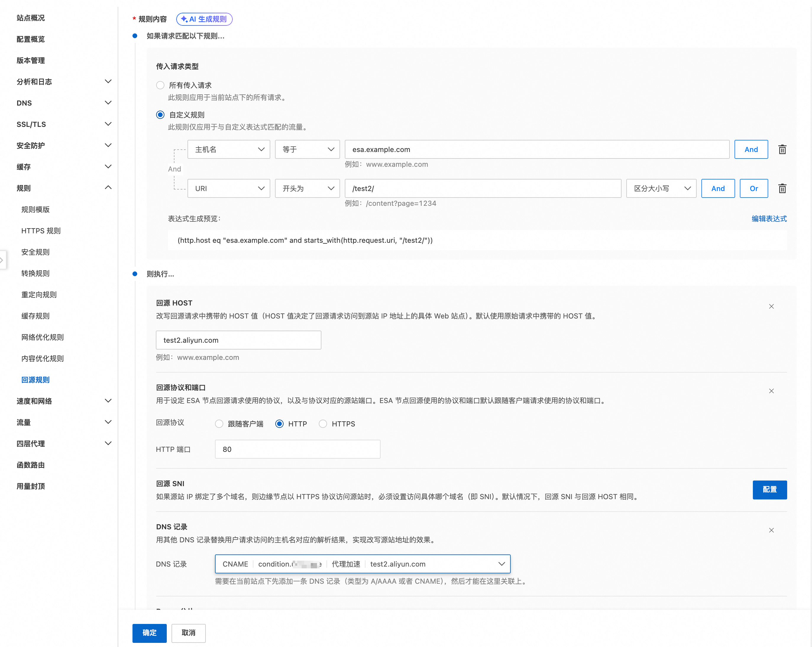Remove the 回源协议和端口 setting

771,391
